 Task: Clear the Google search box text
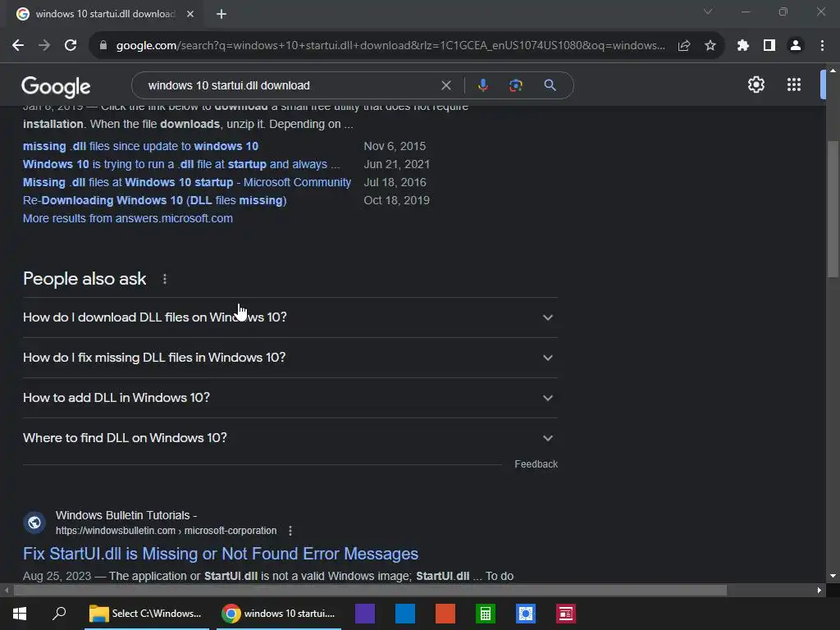(x=445, y=85)
